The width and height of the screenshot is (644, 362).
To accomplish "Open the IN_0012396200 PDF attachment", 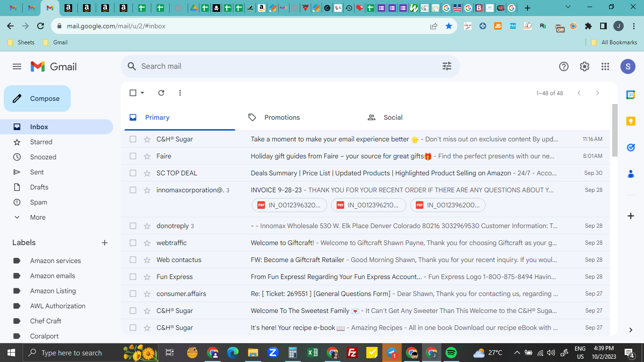I will pyautogui.click(x=448, y=205).
